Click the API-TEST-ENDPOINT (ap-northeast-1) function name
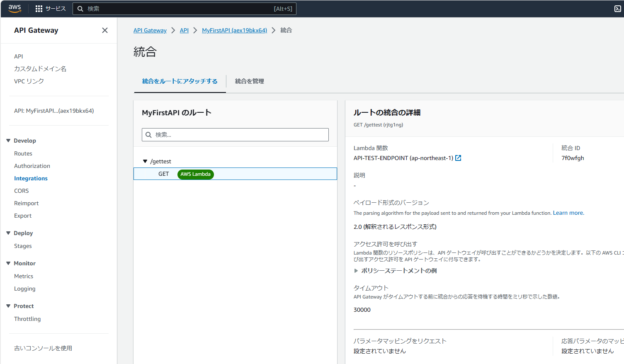Screen dimensions: 624x364 click(403, 158)
